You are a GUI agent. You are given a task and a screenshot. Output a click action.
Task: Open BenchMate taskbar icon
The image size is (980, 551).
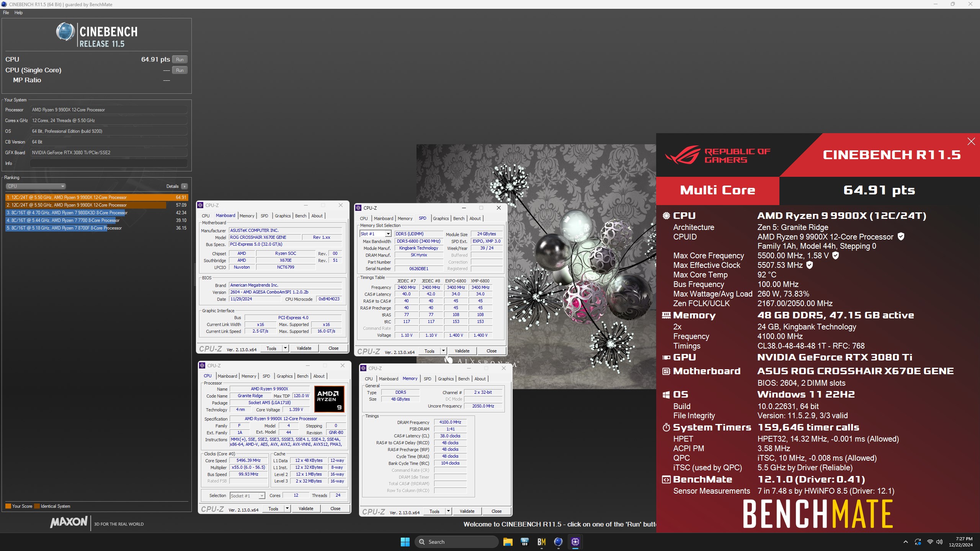[541, 542]
